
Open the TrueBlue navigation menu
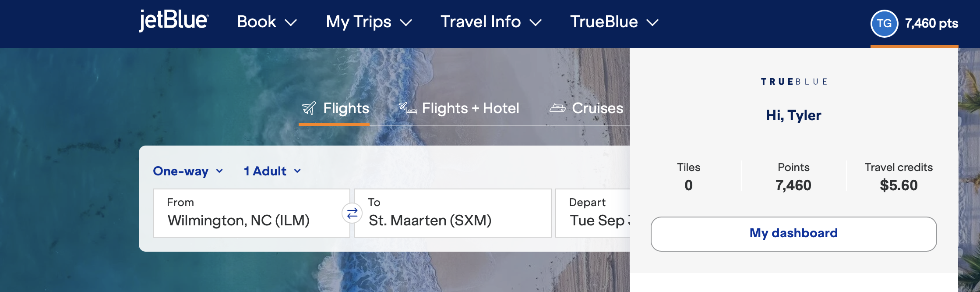(x=614, y=22)
